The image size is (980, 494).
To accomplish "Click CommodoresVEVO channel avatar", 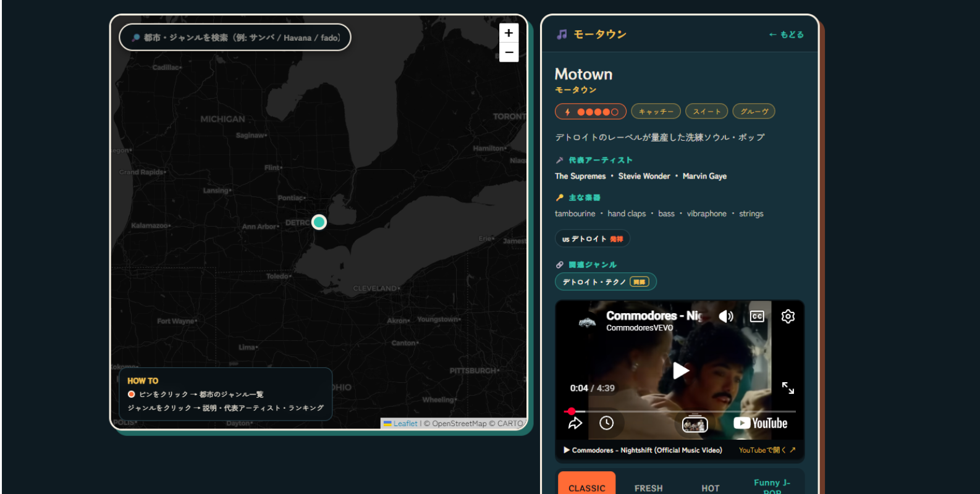I will 586,321.
